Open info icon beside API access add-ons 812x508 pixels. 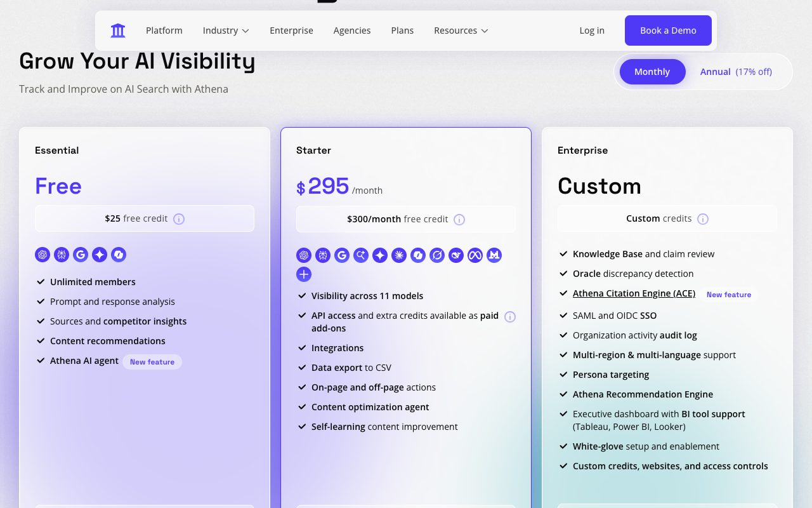[510, 317]
